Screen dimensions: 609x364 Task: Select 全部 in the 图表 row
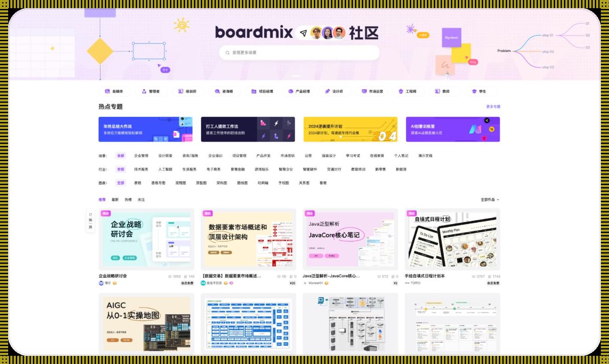point(121,183)
